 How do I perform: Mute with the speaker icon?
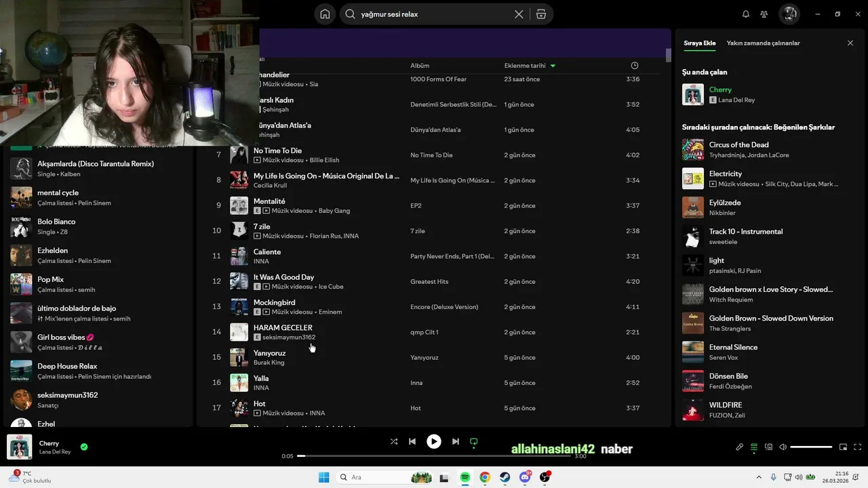click(783, 447)
